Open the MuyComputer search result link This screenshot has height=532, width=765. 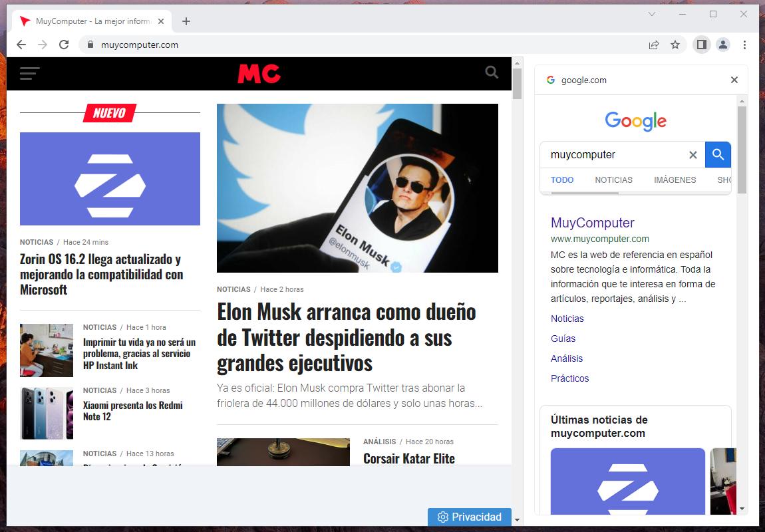592,223
